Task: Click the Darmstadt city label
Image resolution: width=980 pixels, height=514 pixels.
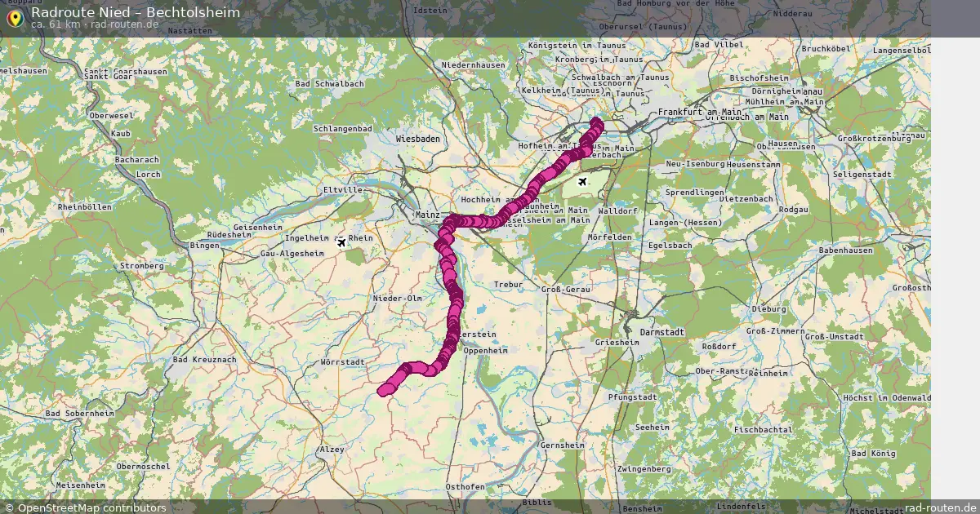Action: coord(661,333)
